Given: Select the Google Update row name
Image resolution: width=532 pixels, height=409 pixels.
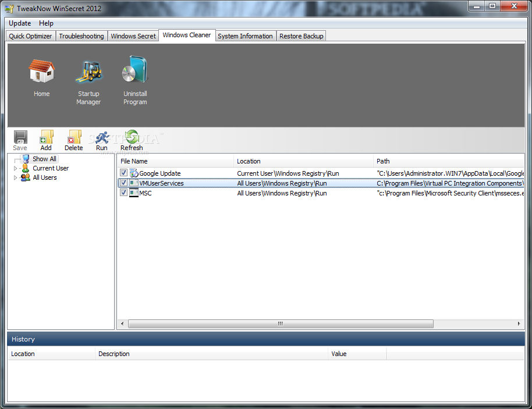Looking at the screenshot, I should 160,173.
